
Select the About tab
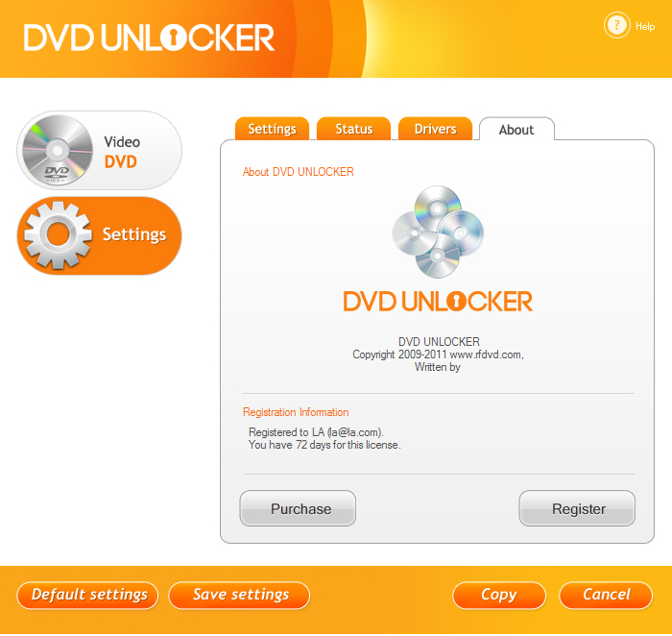[516, 129]
